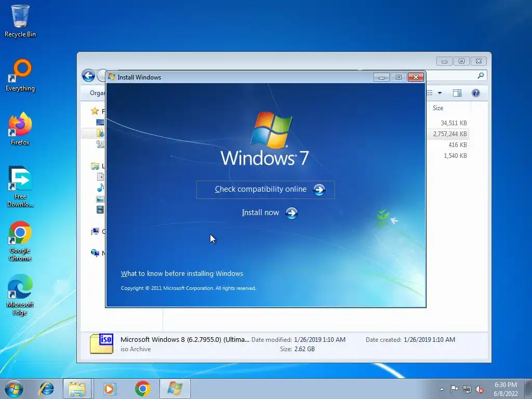
Task: Open the Explorer view options dropdown arrow
Action: pyautogui.click(x=440, y=93)
